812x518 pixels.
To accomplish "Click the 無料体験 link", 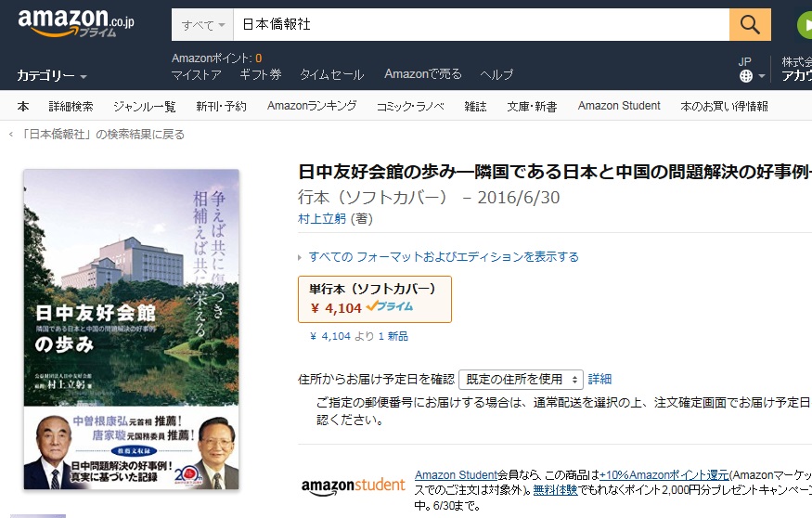I will pyautogui.click(x=555, y=489).
